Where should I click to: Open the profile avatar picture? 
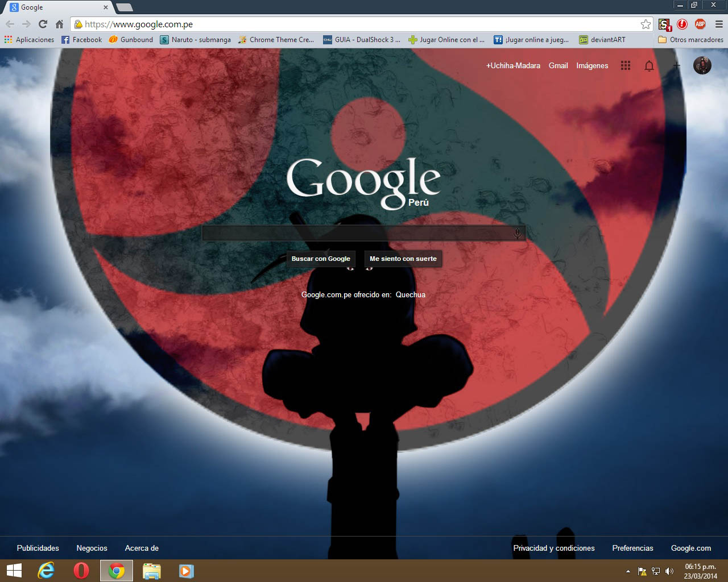pos(702,65)
